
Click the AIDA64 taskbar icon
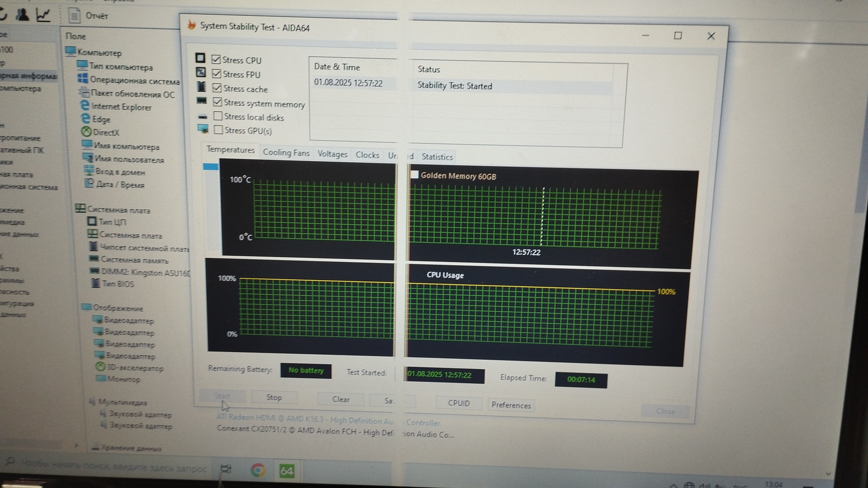tap(287, 471)
